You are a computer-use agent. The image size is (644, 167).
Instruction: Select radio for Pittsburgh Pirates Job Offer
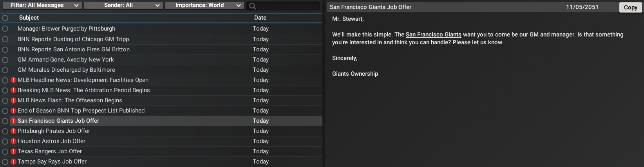5,131
